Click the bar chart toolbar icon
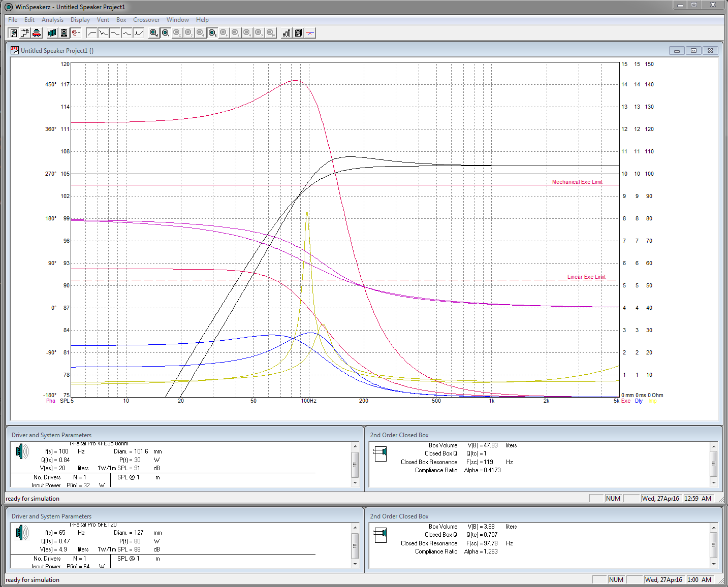Image resolution: width=728 pixels, height=587 pixels. [x=287, y=33]
